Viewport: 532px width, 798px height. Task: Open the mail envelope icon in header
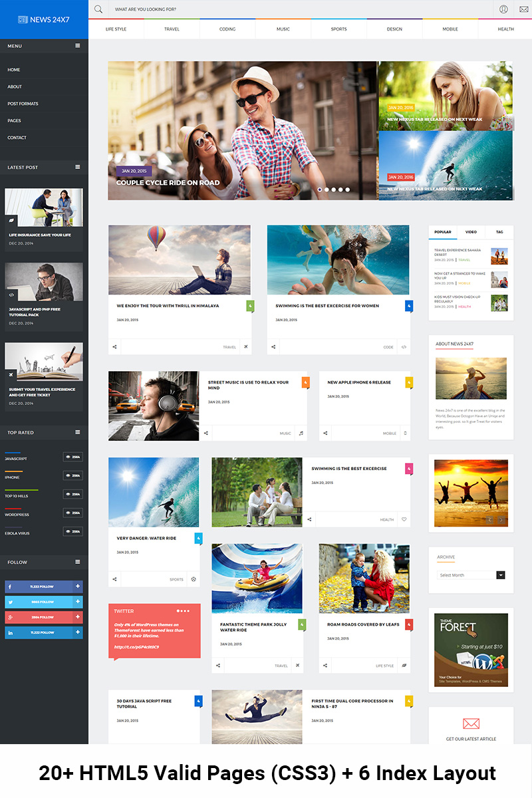523,9
